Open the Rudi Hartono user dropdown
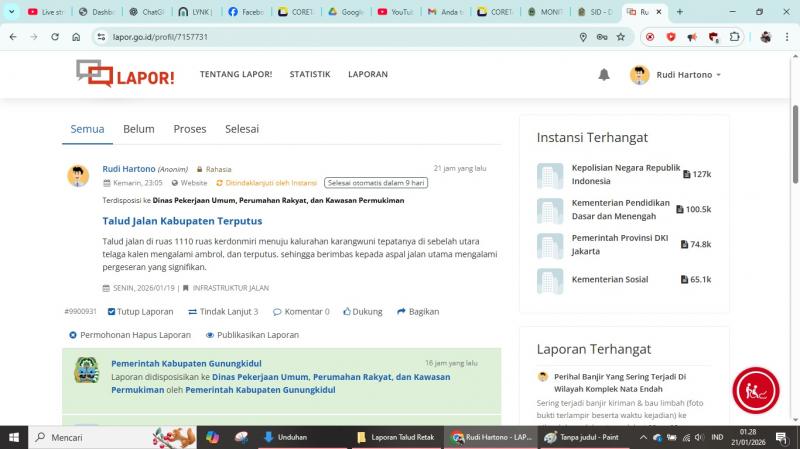 click(677, 75)
